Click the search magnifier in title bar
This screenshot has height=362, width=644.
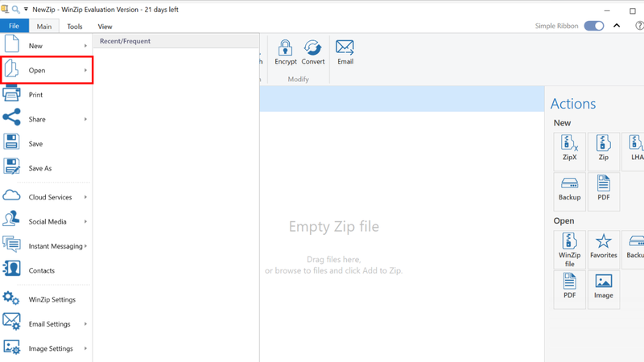(15, 9)
